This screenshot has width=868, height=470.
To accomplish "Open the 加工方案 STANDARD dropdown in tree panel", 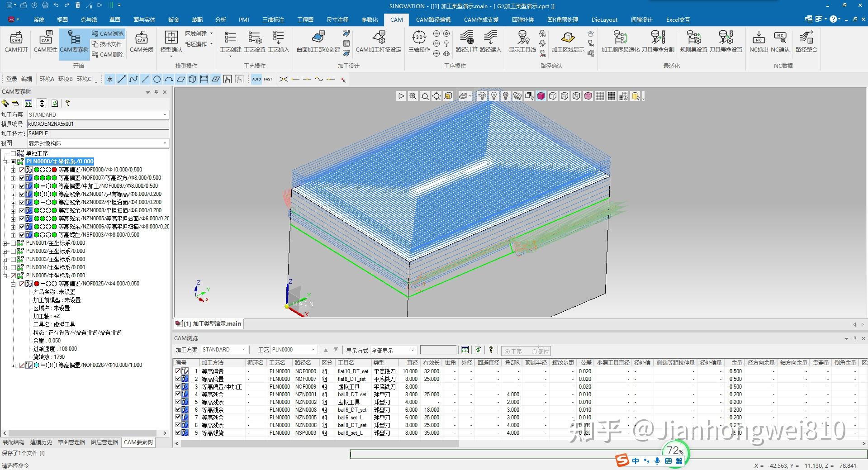I will pyautogui.click(x=165, y=115).
